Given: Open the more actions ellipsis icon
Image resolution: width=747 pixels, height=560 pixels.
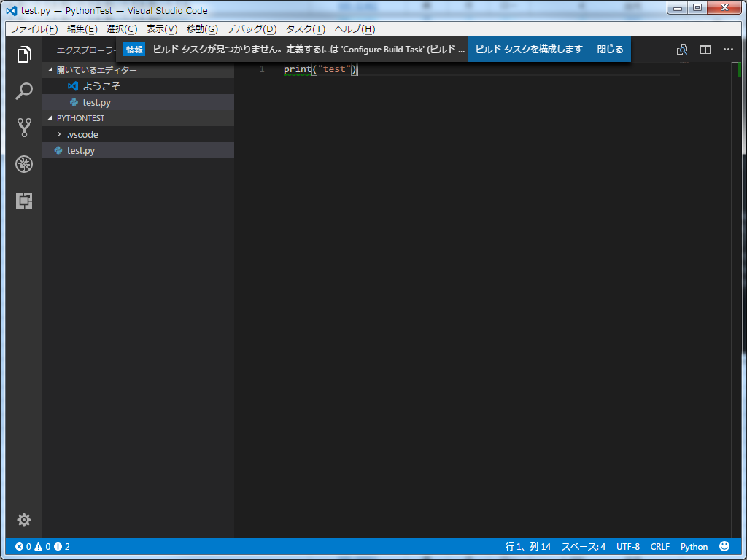Looking at the screenshot, I should [728, 50].
